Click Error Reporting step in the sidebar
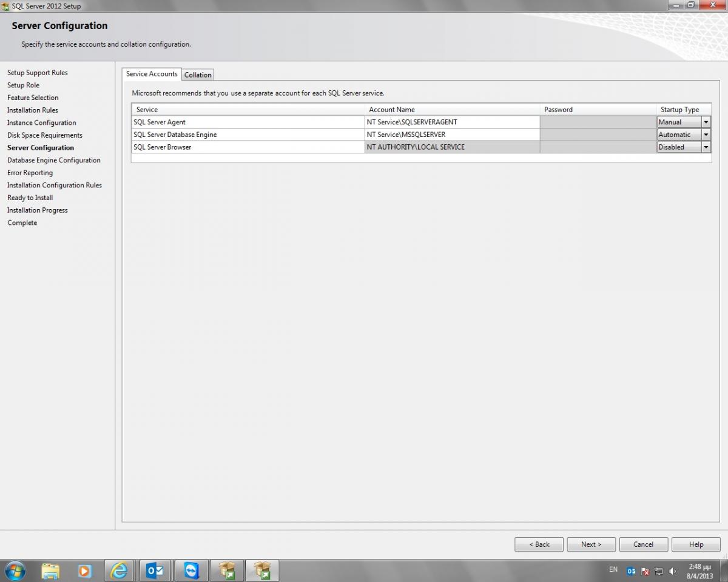The width and height of the screenshot is (728, 582). click(30, 173)
